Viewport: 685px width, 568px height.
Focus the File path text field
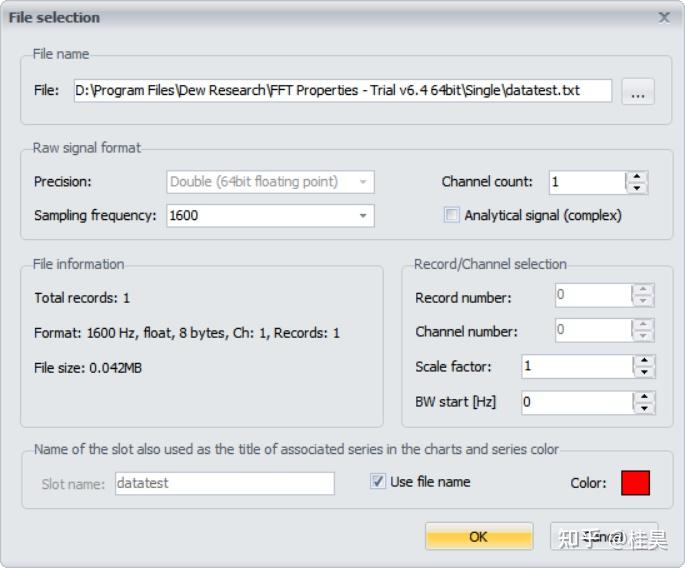342,90
